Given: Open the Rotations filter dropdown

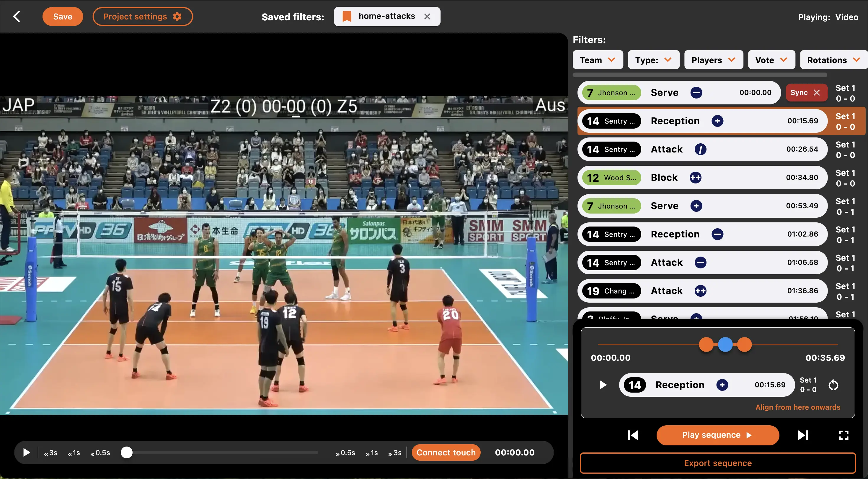Looking at the screenshot, I should (x=834, y=60).
